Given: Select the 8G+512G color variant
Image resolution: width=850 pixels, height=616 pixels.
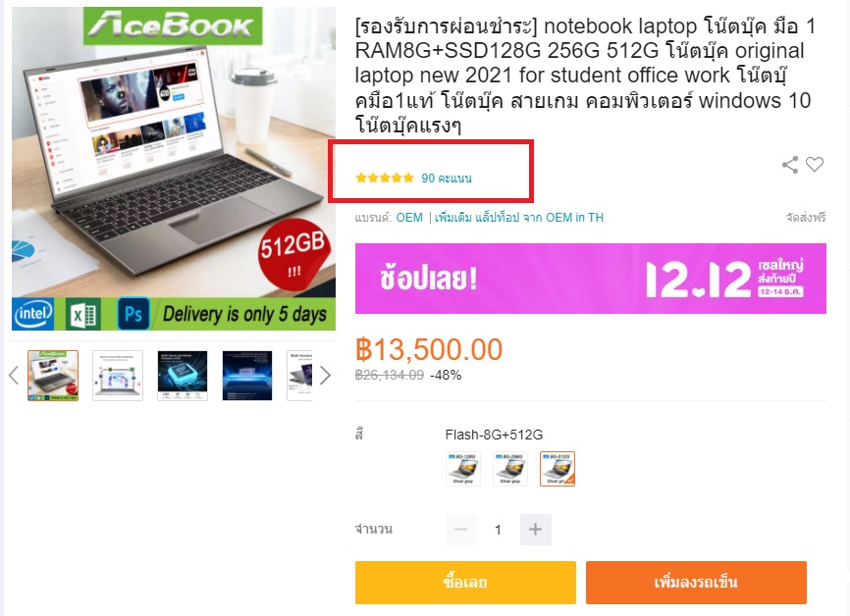Looking at the screenshot, I should (x=558, y=469).
